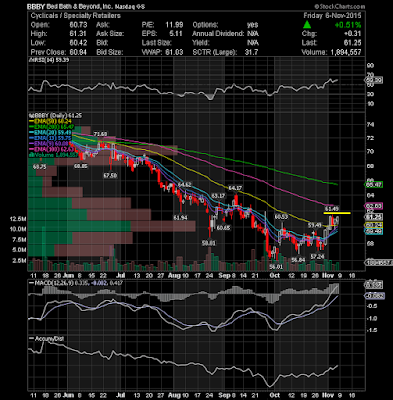Click the Low value 60.42
Viewport: 393px width, 400px height.
tap(78, 43)
